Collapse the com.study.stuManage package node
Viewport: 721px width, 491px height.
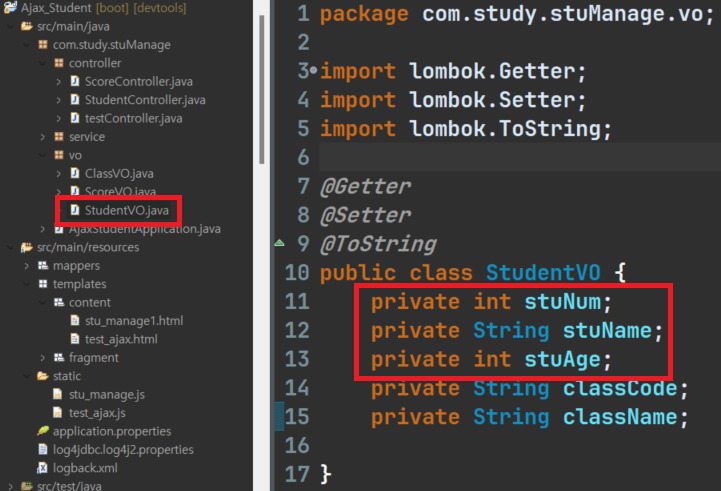[27, 45]
